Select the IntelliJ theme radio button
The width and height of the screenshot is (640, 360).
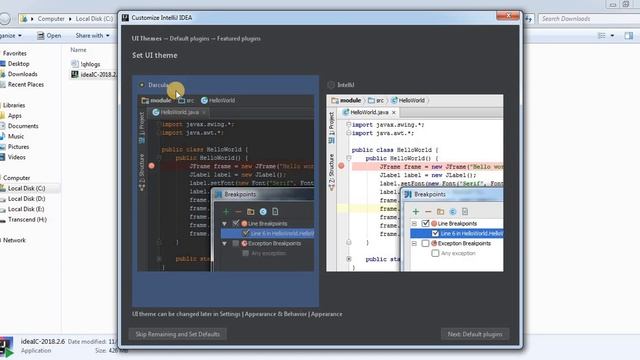[x=331, y=85]
